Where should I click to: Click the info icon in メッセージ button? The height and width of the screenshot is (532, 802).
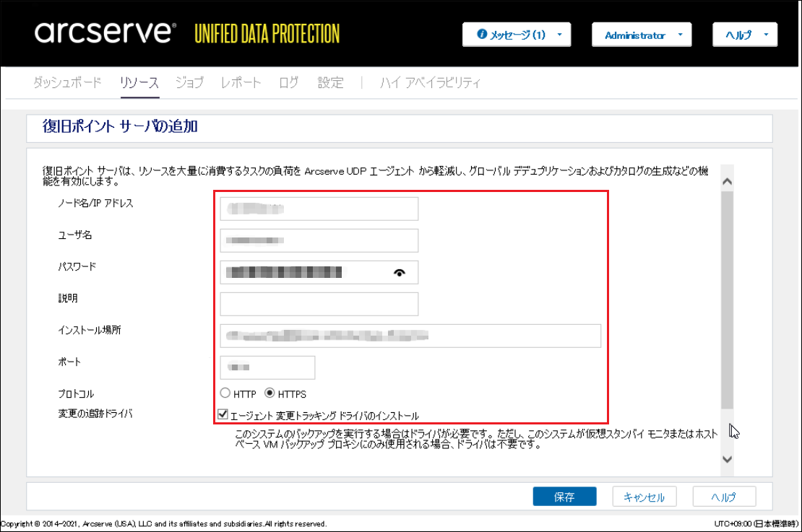pos(482,34)
